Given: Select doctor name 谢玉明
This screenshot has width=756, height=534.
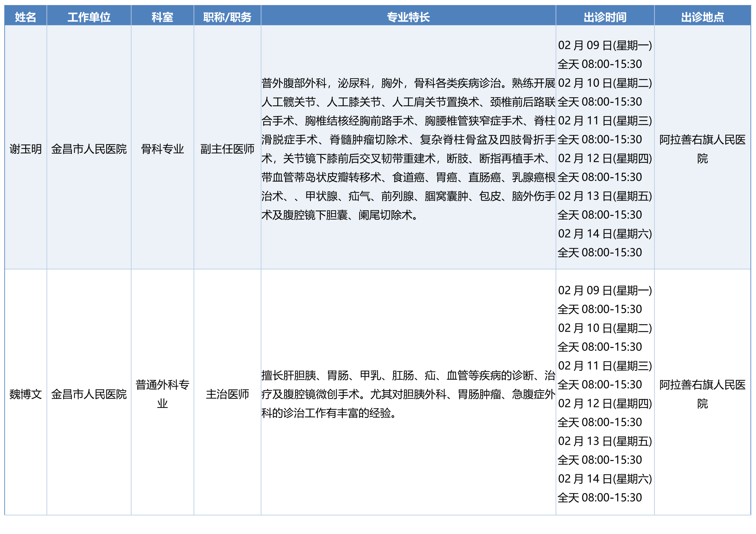Looking at the screenshot, I should click(x=25, y=149).
